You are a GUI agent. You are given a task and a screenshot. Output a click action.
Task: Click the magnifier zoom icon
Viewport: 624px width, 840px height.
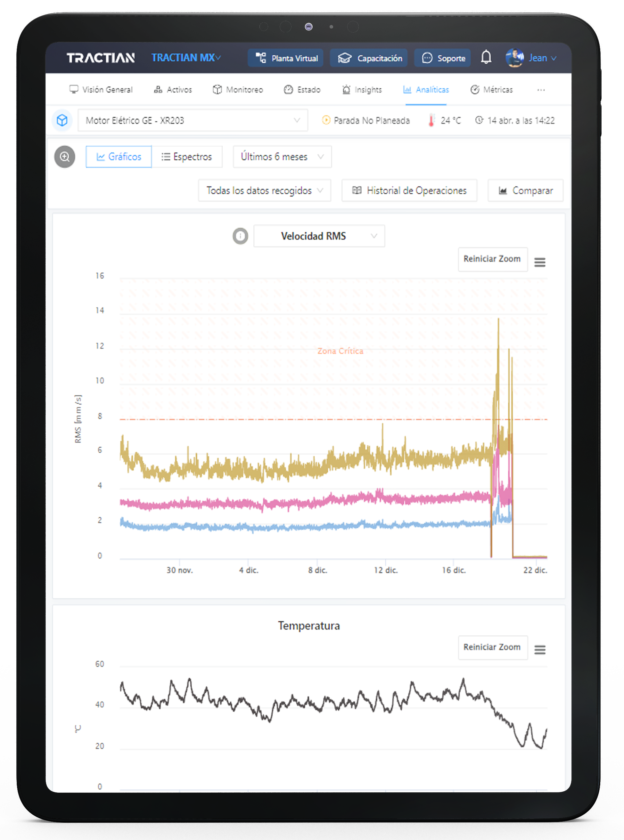(65, 157)
